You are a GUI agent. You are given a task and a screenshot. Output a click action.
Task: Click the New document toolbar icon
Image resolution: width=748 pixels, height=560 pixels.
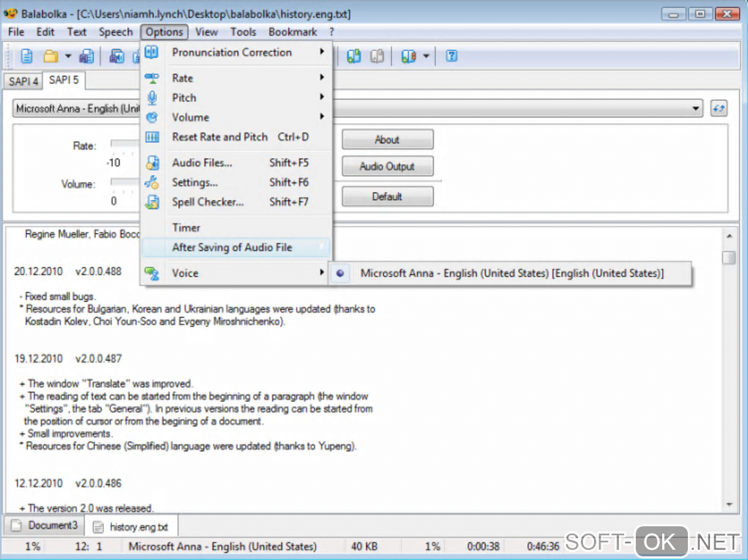pos(26,56)
